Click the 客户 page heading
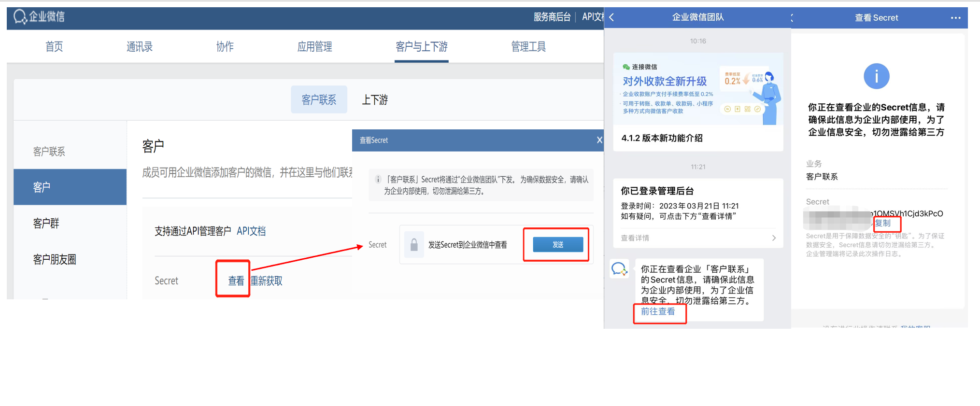The width and height of the screenshot is (980, 406). coord(153,146)
